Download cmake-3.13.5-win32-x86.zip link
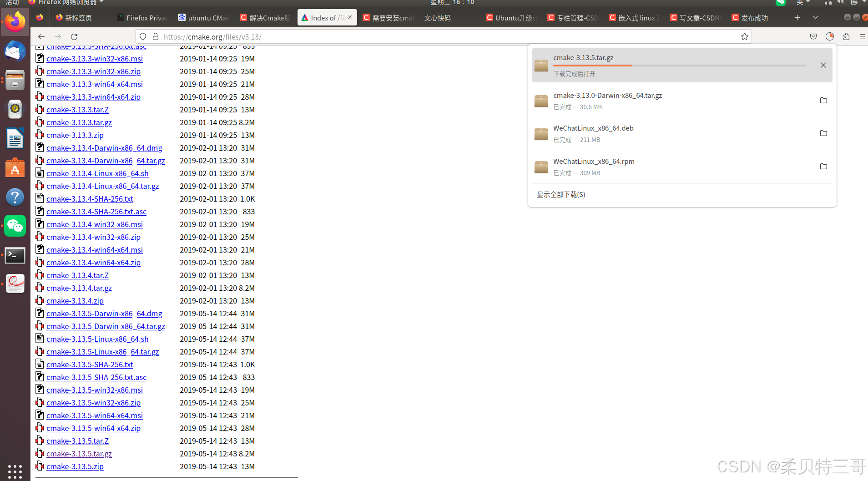Image resolution: width=868 pixels, height=481 pixels. (x=93, y=403)
